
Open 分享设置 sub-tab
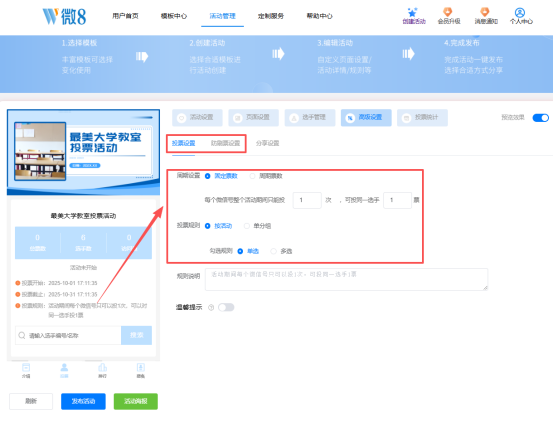point(267,143)
